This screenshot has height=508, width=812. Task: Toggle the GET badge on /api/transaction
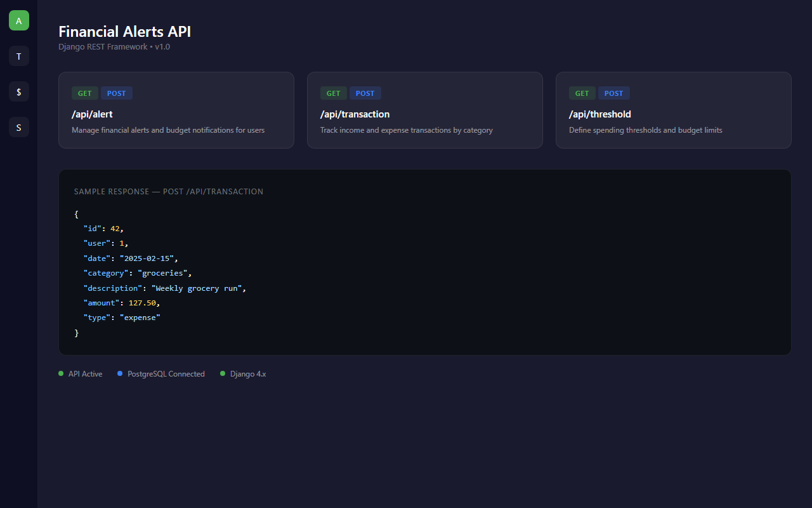333,93
